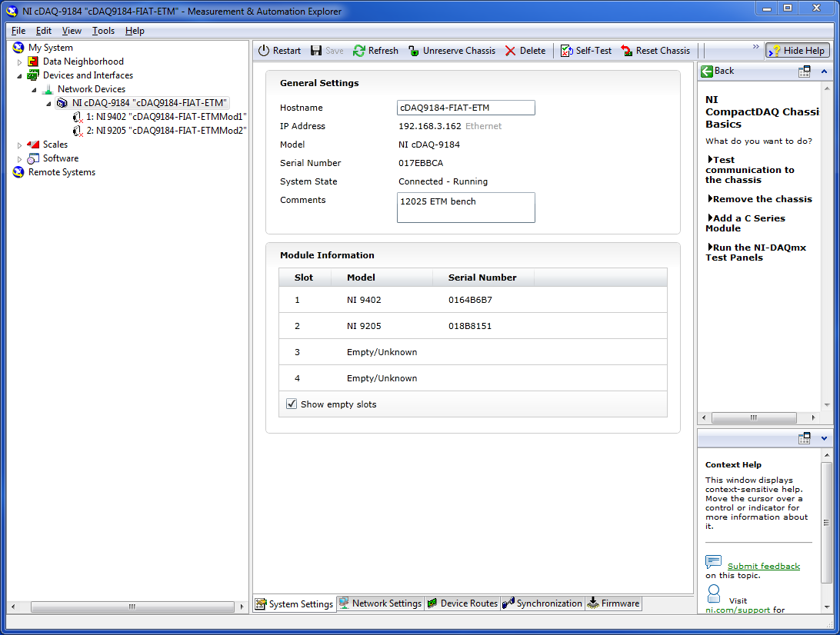Click the green Back arrow in help pane
The image size is (840, 635).
tap(707, 71)
